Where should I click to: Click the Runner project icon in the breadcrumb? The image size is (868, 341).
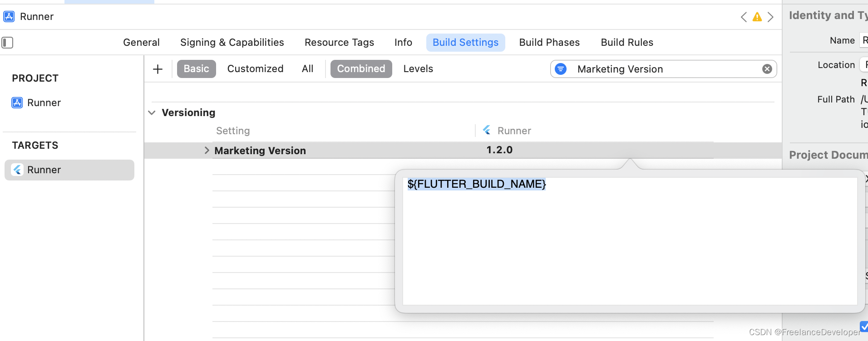(x=9, y=17)
